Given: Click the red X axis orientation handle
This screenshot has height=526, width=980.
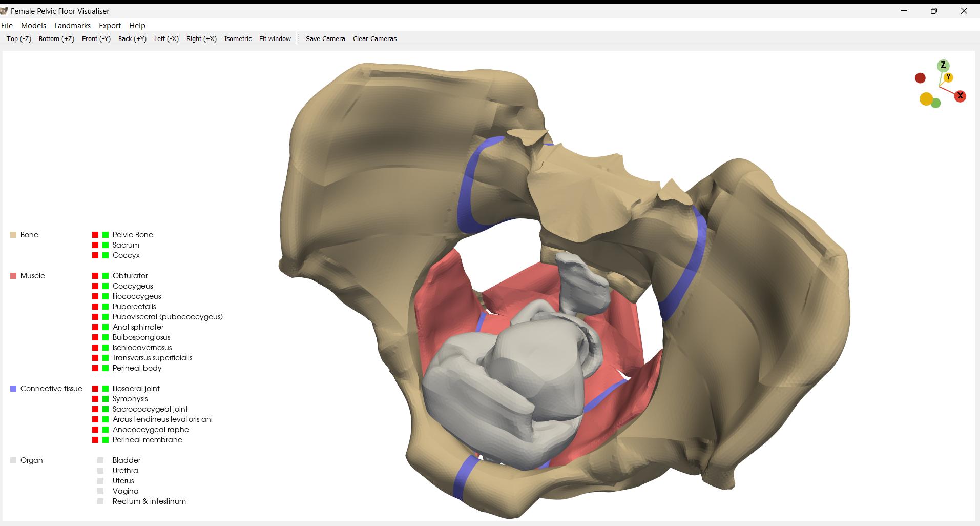Looking at the screenshot, I should coord(960,96).
